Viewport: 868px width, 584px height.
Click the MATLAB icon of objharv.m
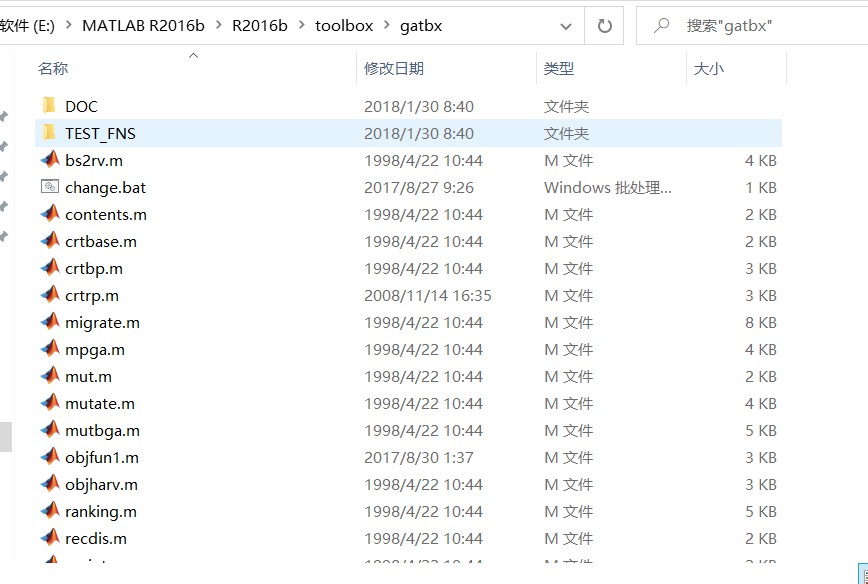[x=50, y=484]
